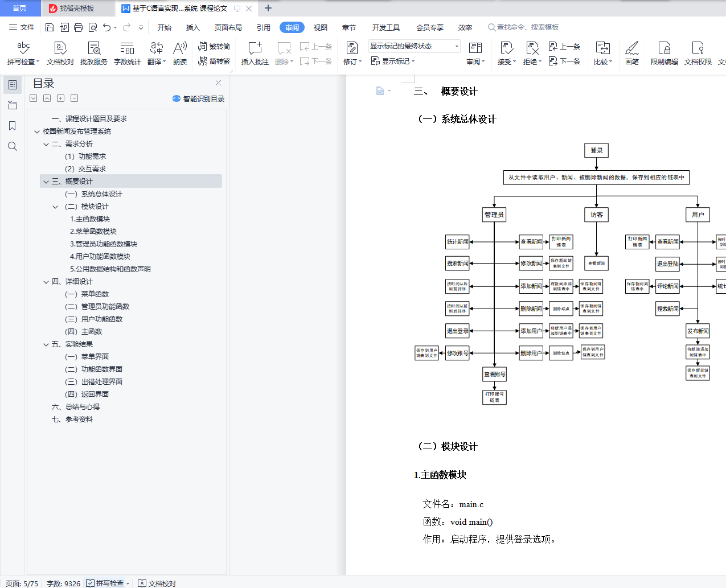Close the 目录 outline panel
This screenshot has width=726, height=588.
218,83
